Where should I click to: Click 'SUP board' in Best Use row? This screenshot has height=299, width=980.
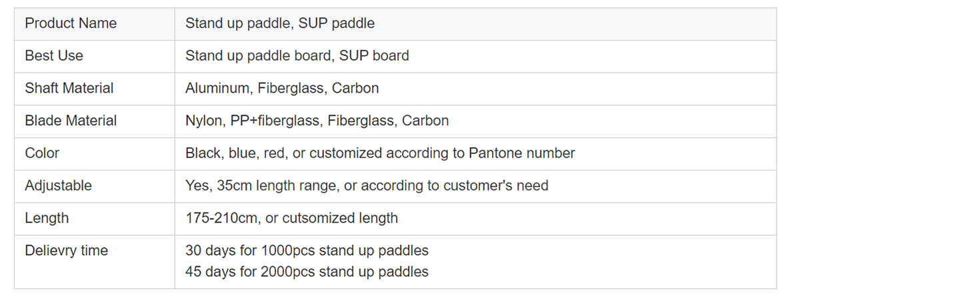374,56
